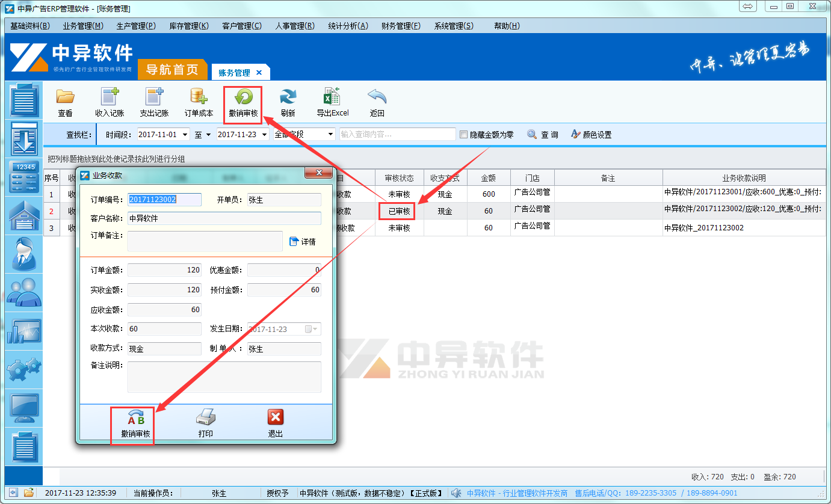
Task: Click the folder icon in status bar
Action: click(28, 493)
